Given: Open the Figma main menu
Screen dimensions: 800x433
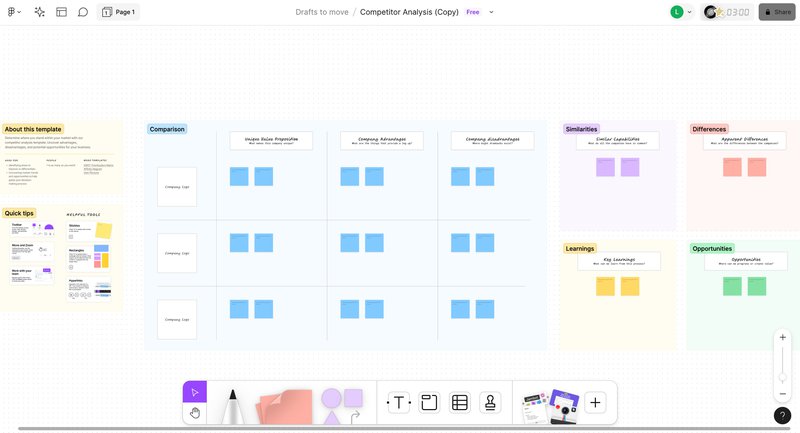Looking at the screenshot, I should click(14, 12).
